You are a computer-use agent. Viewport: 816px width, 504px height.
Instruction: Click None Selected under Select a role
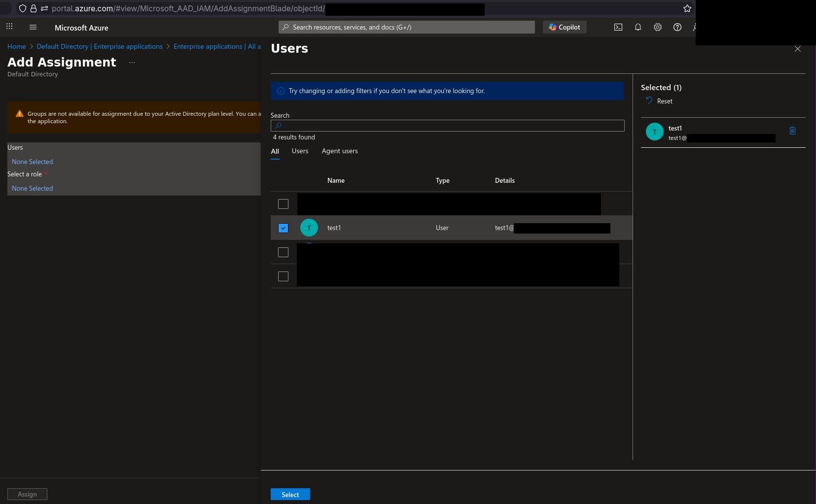tap(32, 188)
